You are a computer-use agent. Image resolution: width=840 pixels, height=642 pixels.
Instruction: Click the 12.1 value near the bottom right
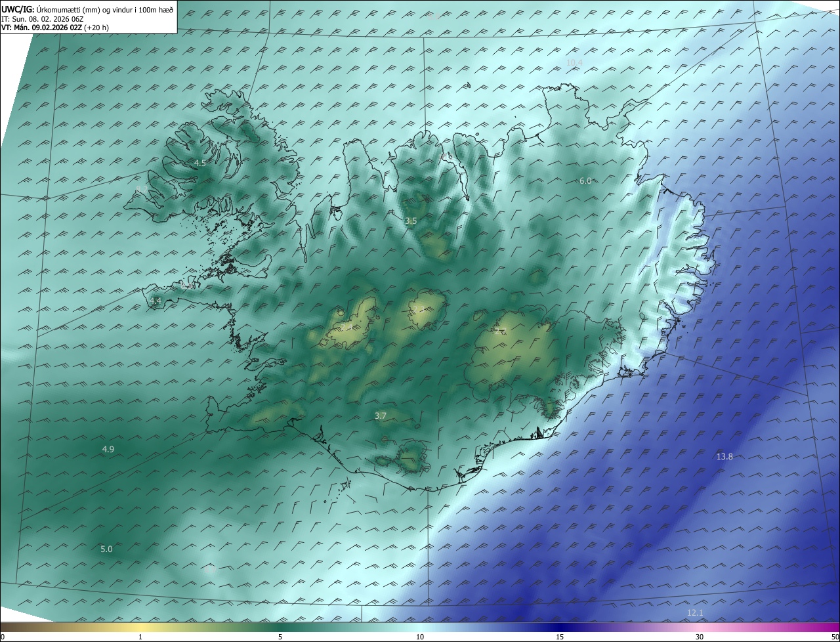(695, 613)
